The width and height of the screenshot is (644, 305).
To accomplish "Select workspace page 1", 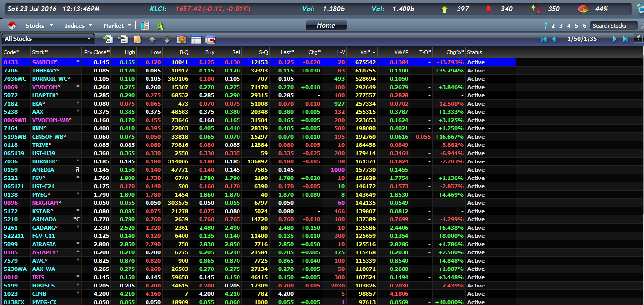I will pyautogui.click(x=546, y=26).
